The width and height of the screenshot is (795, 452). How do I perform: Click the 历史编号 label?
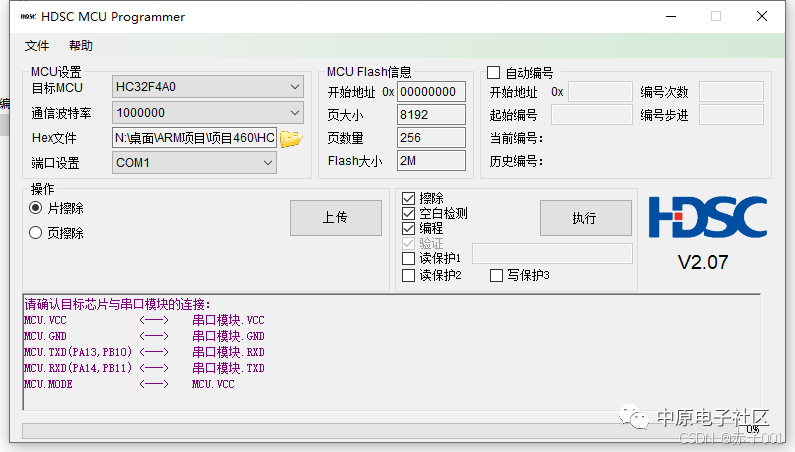(516, 161)
